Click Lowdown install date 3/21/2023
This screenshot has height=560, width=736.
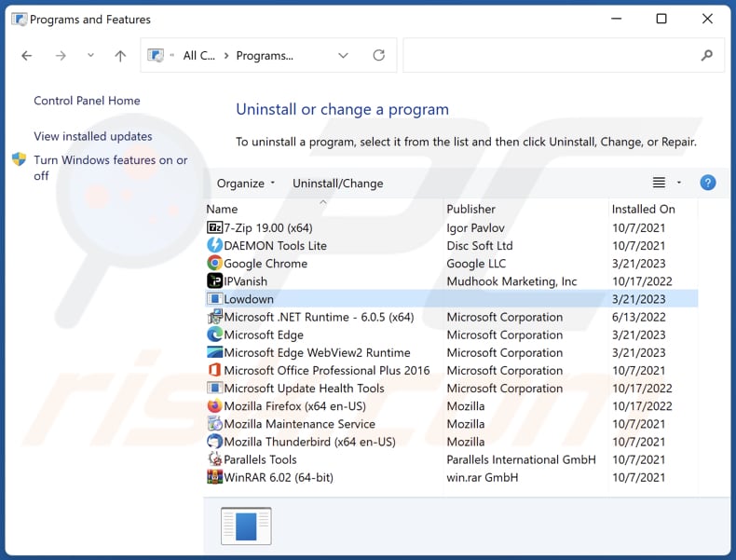point(639,299)
